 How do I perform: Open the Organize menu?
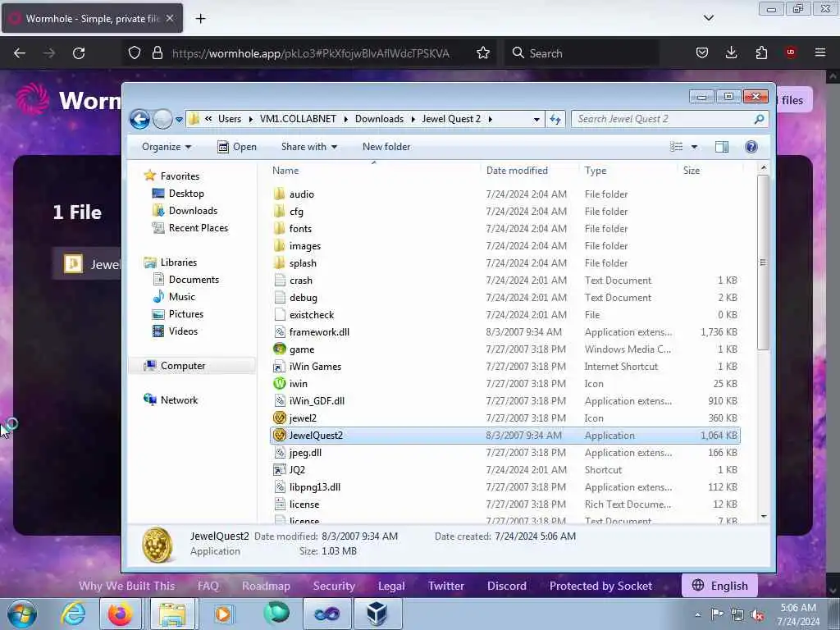tap(167, 147)
